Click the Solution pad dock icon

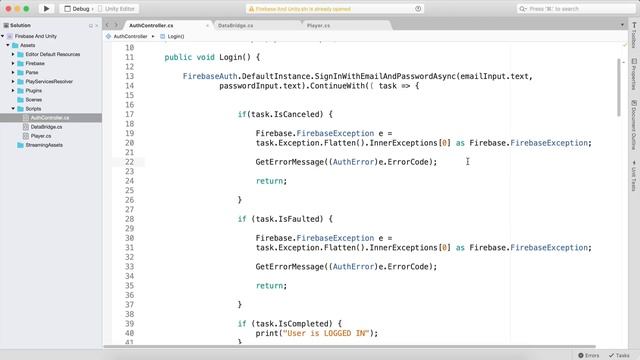(x=91, y=26)
